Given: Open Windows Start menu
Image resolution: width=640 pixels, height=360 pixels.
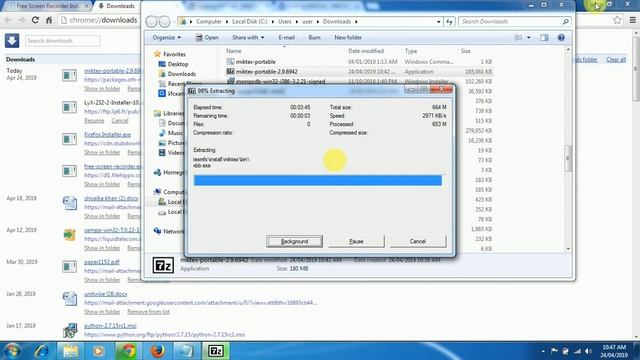Looking at the screenshot, I should (x=12, y=351).
